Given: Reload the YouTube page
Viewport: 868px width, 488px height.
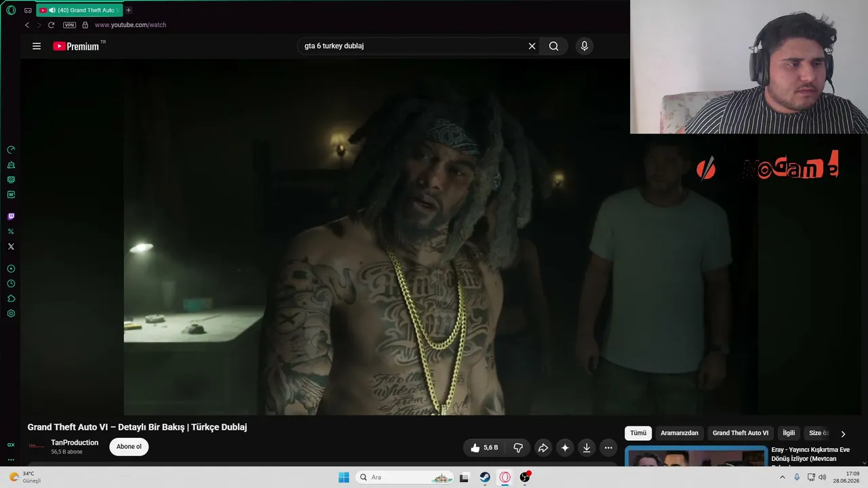Looking at the screenshot, I should click(x=51, y=25).
